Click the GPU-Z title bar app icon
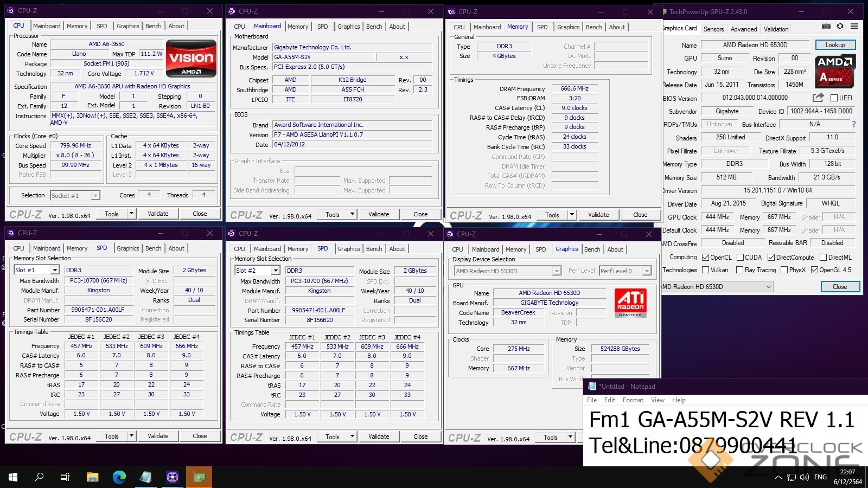The height and width of the screenshot is (488, 868). click(x=664, y=11)
